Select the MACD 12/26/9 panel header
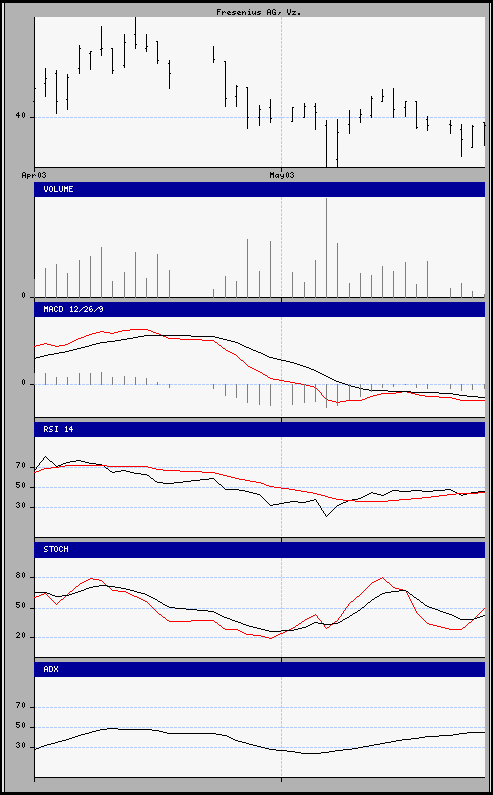Viewport: 493px width, 795px height. point(260,309)
